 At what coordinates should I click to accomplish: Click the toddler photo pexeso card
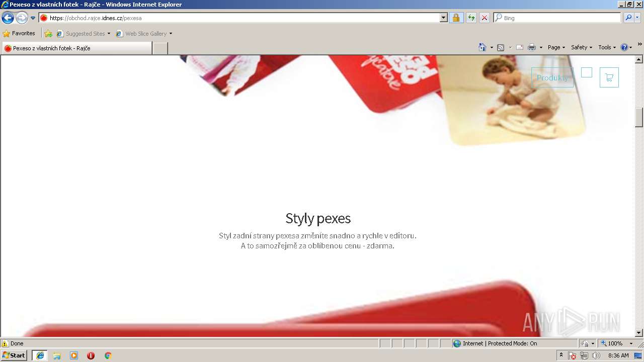[x=513, y=100]
